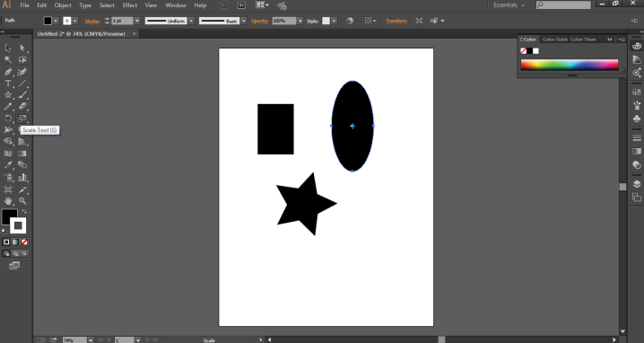Open the Layers panel icon

pos(637,184)
